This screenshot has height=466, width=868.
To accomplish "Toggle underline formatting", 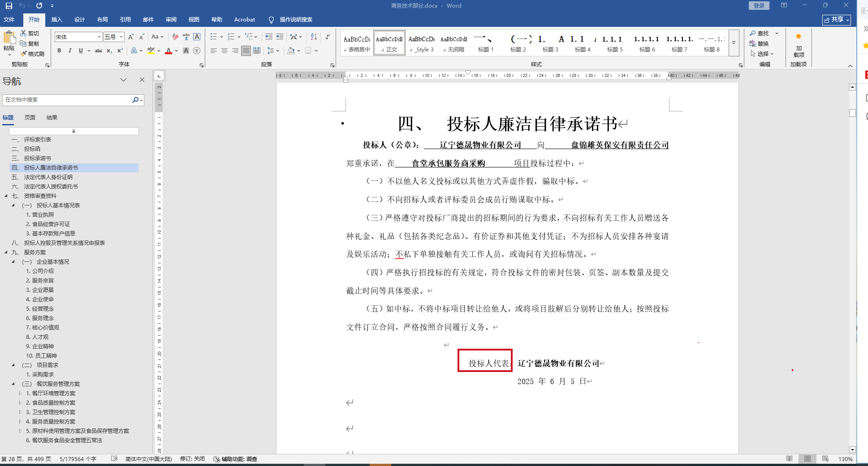I will pyautogui.click(x=81, y=51).
